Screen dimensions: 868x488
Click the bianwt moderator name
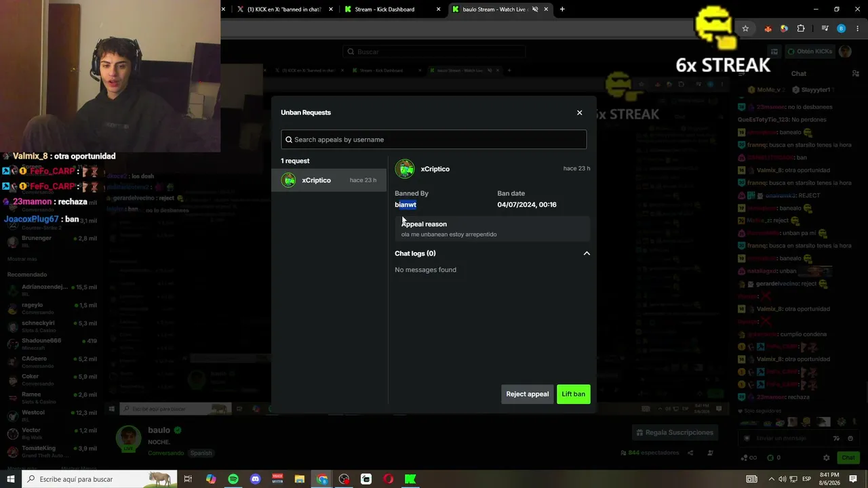[x=406, y=205]
